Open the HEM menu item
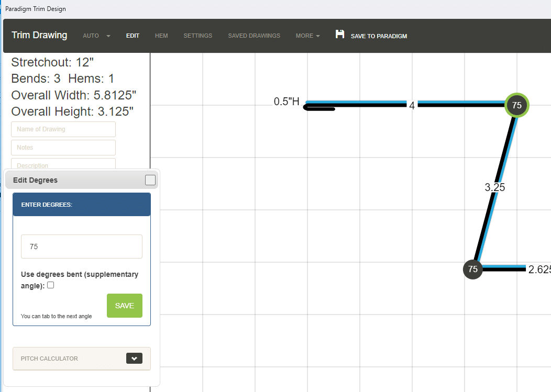Image resolution: width=551 pixels, height=392 pixels. click(161, 36)
